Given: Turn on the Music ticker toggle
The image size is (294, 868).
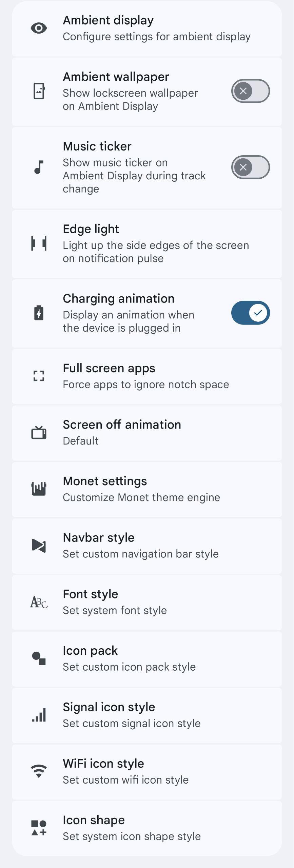Looking at the screenshot, I should pos(250,167).
